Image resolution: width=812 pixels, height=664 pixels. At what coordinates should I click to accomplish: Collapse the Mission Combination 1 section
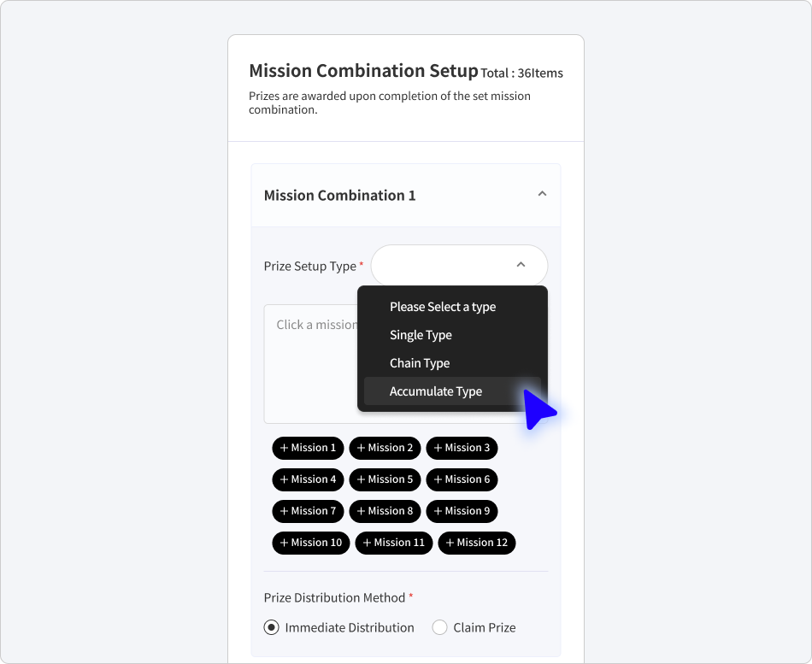[542, 194]
